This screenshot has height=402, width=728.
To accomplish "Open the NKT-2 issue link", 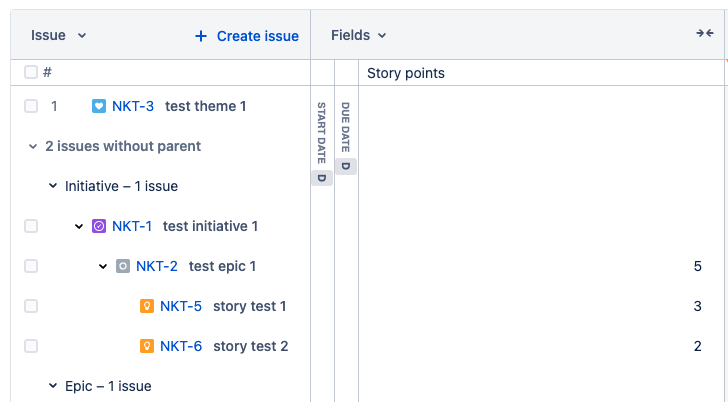I will click(157, 266).
